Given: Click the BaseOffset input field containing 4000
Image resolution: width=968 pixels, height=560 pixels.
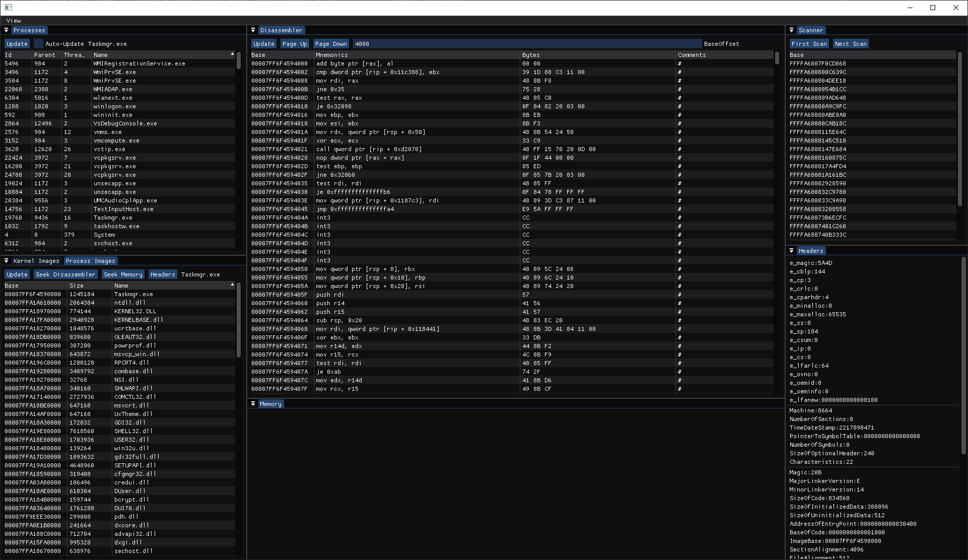Looking at the screenshot, I should (526, 44).
